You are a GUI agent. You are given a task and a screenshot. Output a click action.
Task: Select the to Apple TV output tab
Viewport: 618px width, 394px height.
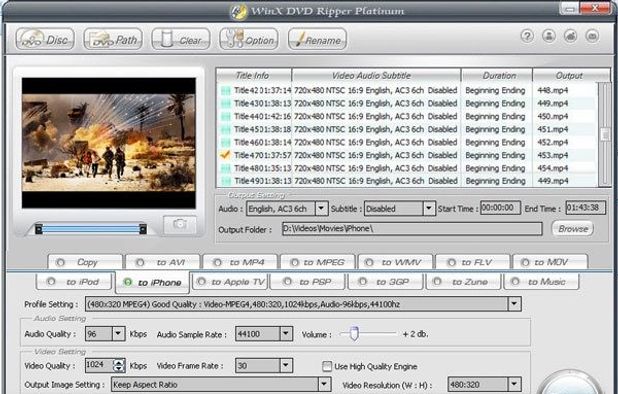coord(230,282)
